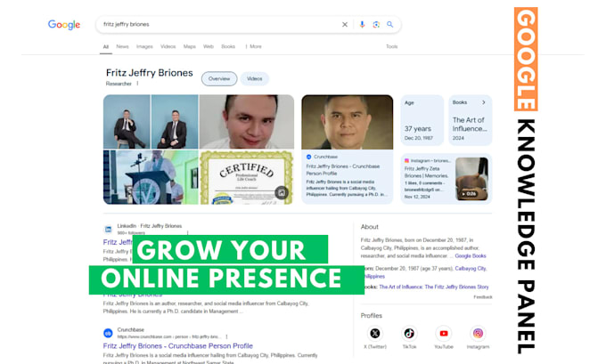Click the Google logo
Viewport: 606px width, 364px height.
click(x=64, y=25)
